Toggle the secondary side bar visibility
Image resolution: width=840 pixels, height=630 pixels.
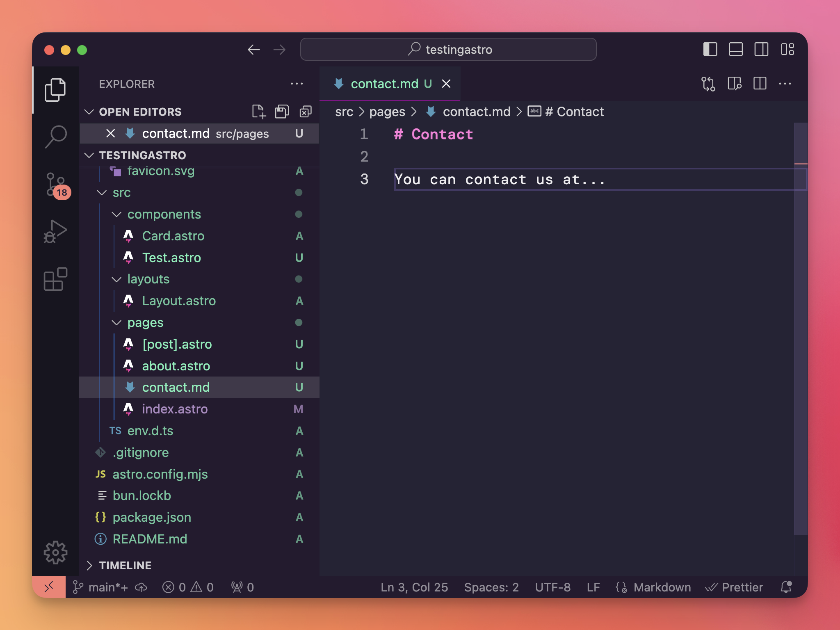[x=761, y=50]
